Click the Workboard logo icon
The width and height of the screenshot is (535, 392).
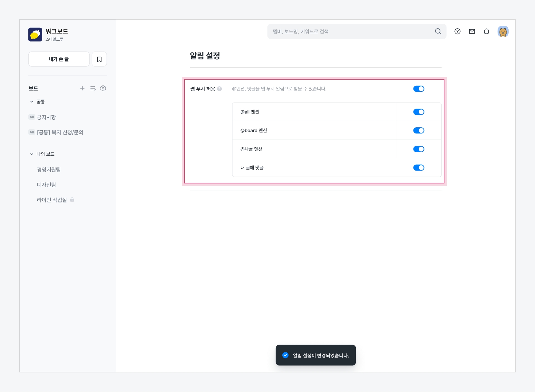pyautogui.click(x=35, y=34)
